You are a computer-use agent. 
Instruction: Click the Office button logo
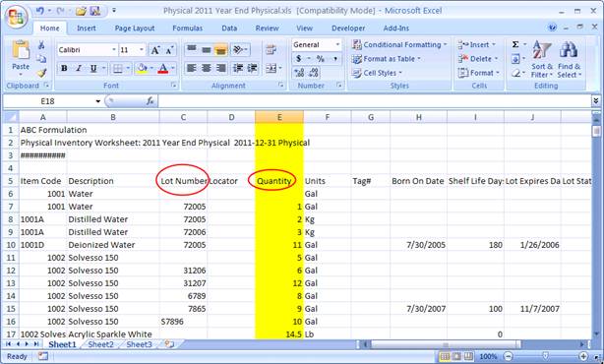click(x=16, y=17)
